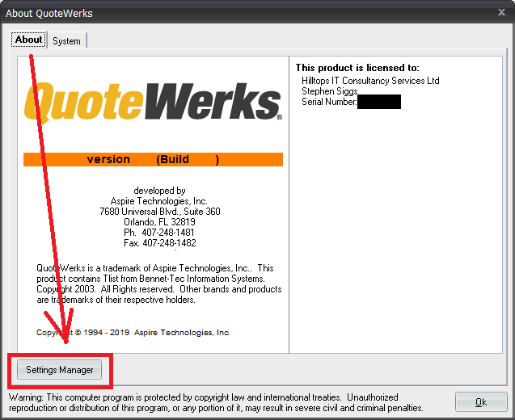Image resolution: width=515 pixels, height=420 pixels.
Task: Click the 'Orlando, FL 32819' line
Action: pos(159,222)
